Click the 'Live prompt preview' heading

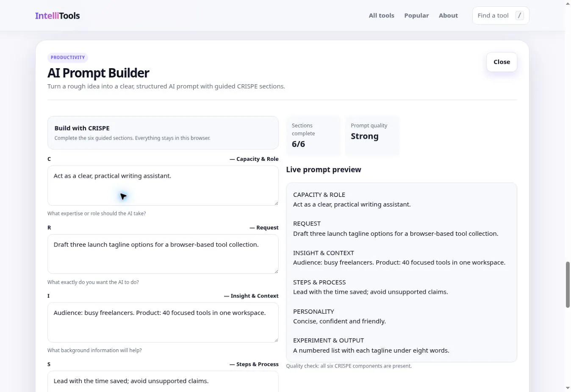[324, 170]
